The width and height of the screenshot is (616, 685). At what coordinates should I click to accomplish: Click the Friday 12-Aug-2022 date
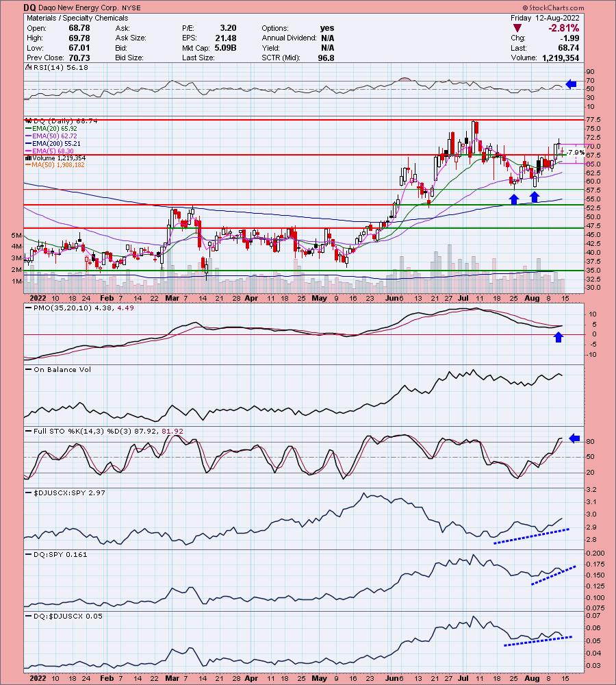[545, 18]
